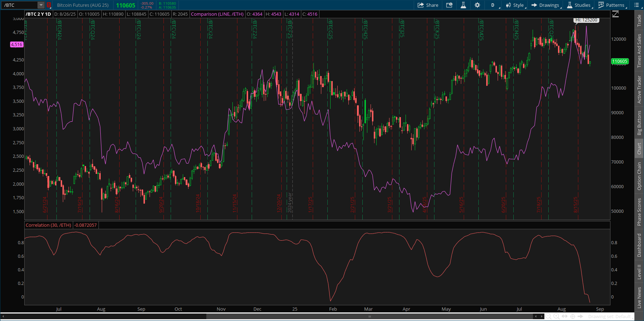
Task: Click the magenta 4,516 ETH price bubble
Action: coord(17,44)
